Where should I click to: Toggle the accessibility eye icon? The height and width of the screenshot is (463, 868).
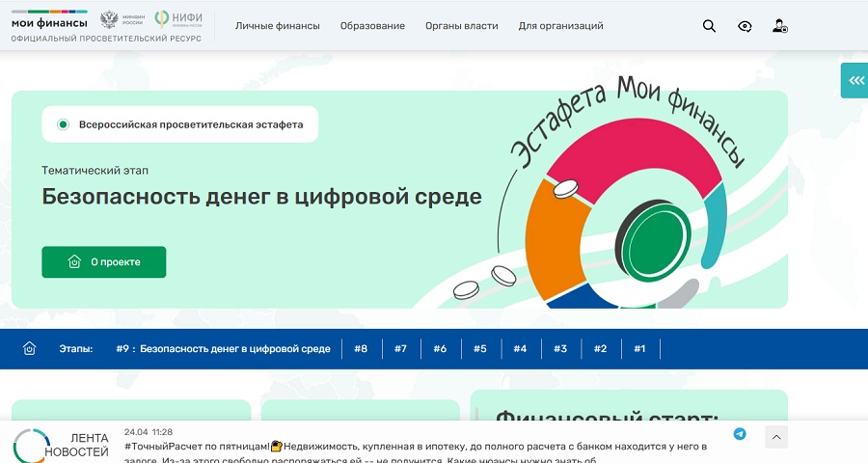tap(745, 26)
